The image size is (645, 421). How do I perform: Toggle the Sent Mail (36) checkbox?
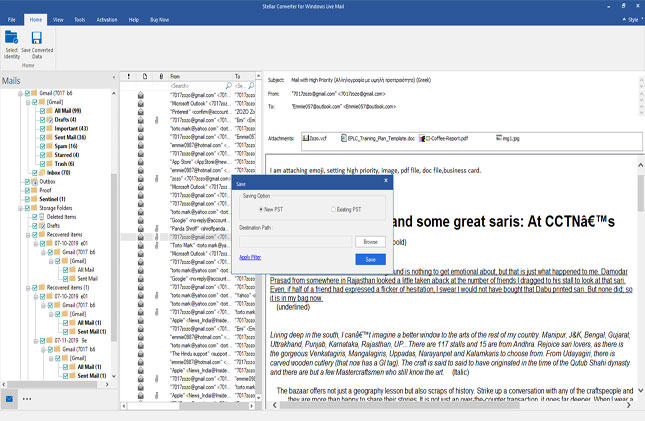click(x=42, y=137)
